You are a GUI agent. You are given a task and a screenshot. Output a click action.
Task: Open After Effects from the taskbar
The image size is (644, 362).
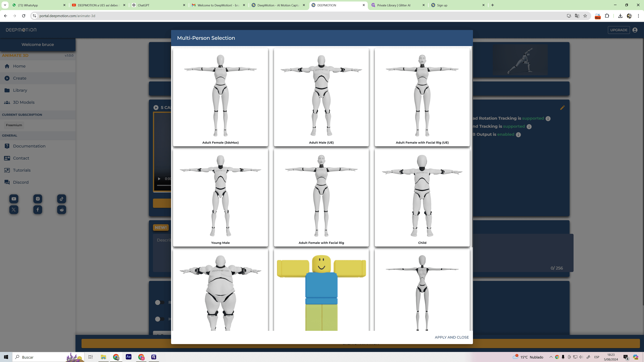(128, 357)
